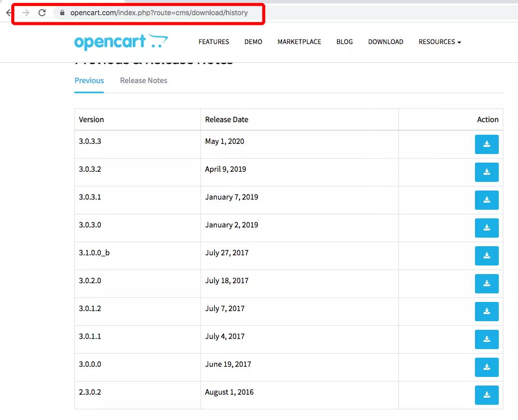Download OpenCart version 3.0.3.2
This screenshot has width=518, height=420.
click(487, 172)
